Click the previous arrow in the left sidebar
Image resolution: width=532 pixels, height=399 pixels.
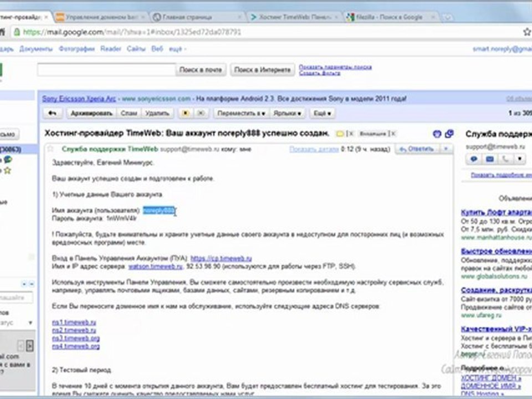point(21,346)
